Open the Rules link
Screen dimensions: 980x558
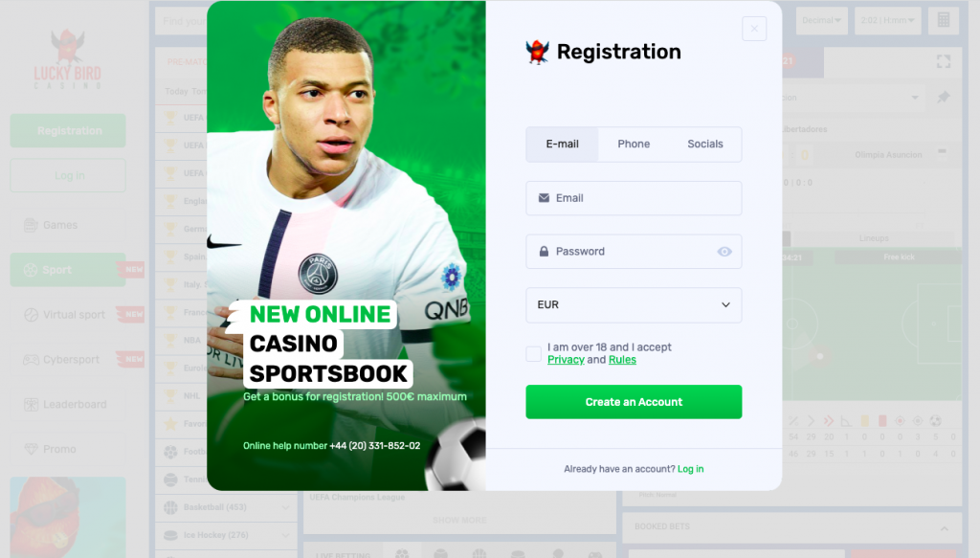622,360
